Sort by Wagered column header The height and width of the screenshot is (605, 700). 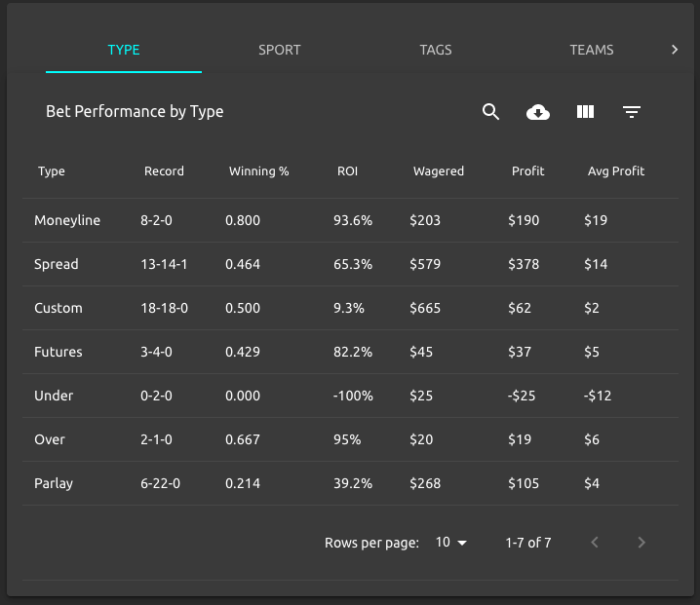tap(438, 171)
